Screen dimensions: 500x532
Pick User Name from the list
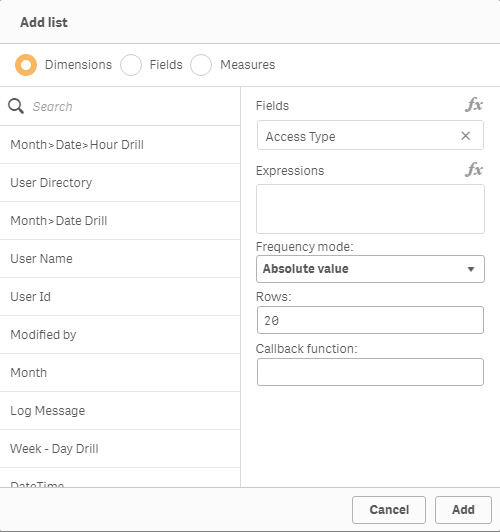click(120, 259)
